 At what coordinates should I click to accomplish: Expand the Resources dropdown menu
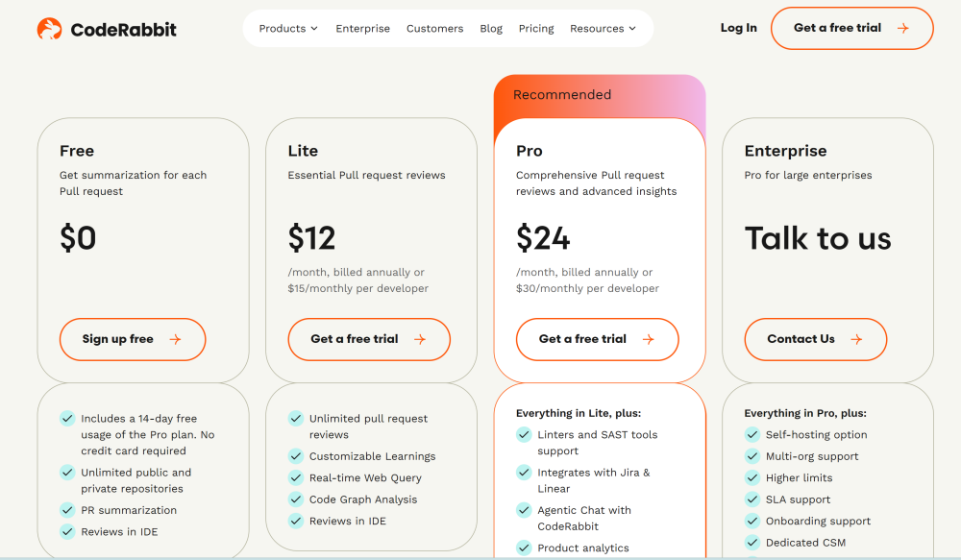(x=603, y=29)
